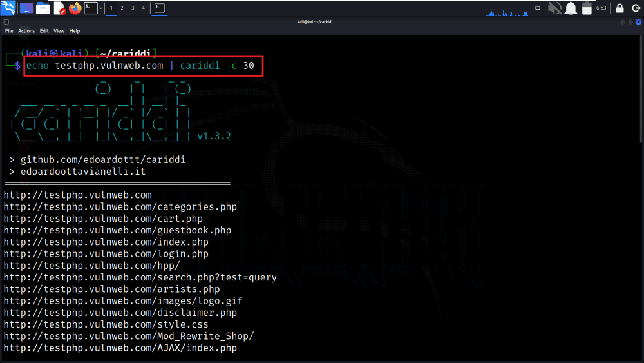
Task: Click the display tray icon
Action: click(538, 8)
